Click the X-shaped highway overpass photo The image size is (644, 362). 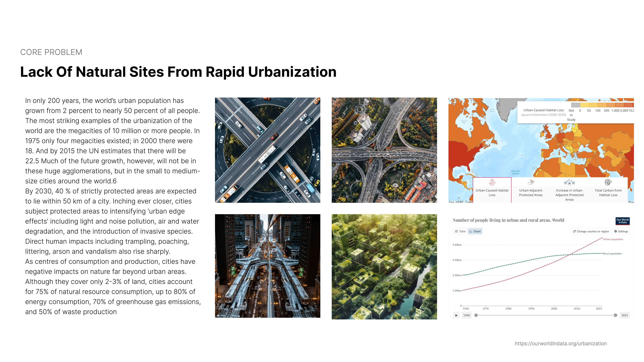[267, 150]
